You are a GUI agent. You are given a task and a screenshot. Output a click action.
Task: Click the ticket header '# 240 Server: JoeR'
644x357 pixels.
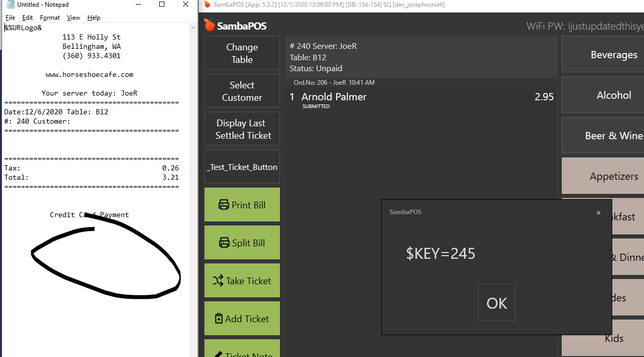point(323,46)
